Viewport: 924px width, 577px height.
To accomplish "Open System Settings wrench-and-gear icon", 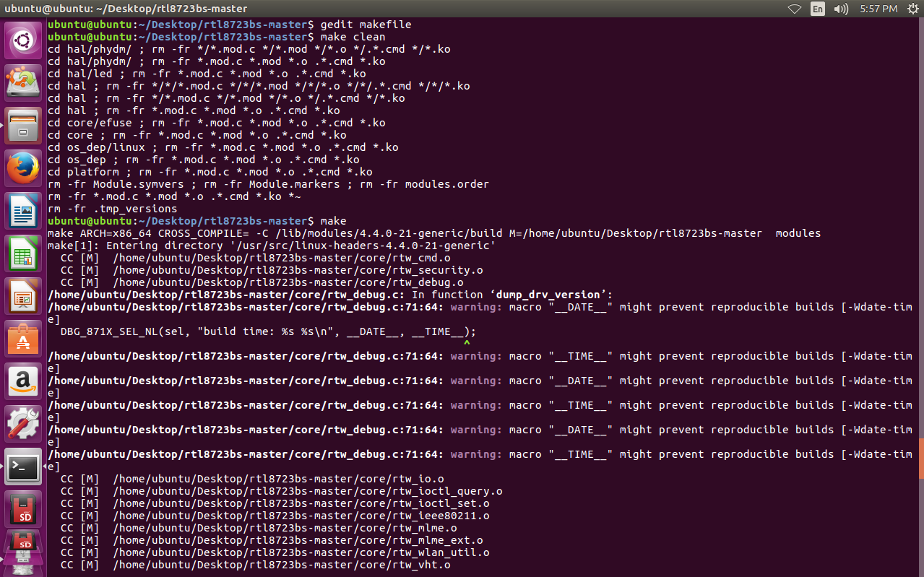I will 24,424.
